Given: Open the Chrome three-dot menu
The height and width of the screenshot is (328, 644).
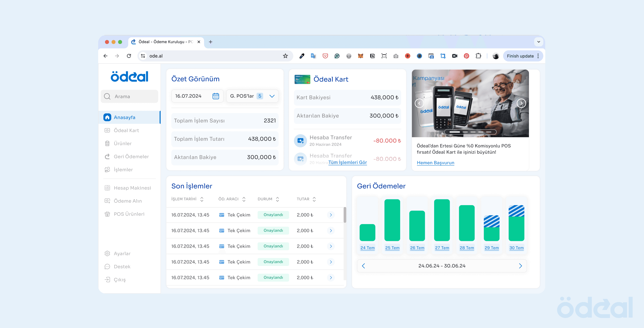Looking at the screenshot, I should tap(538, 56).
